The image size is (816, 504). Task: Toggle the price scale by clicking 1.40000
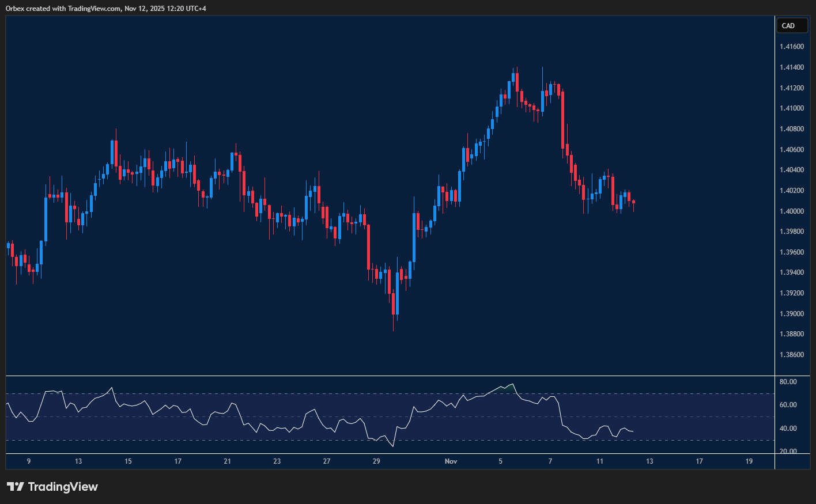(792, 211)
